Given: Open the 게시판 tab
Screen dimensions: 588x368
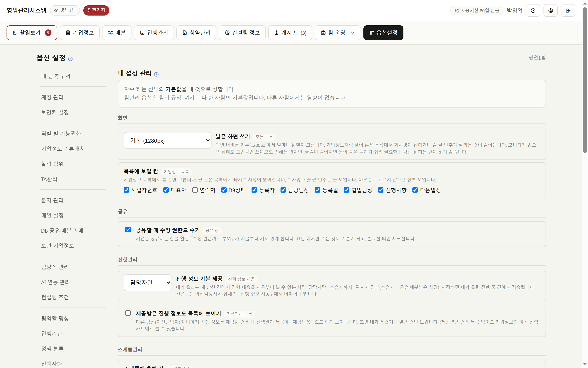Looking at the screenshot, I should [290, 33].
